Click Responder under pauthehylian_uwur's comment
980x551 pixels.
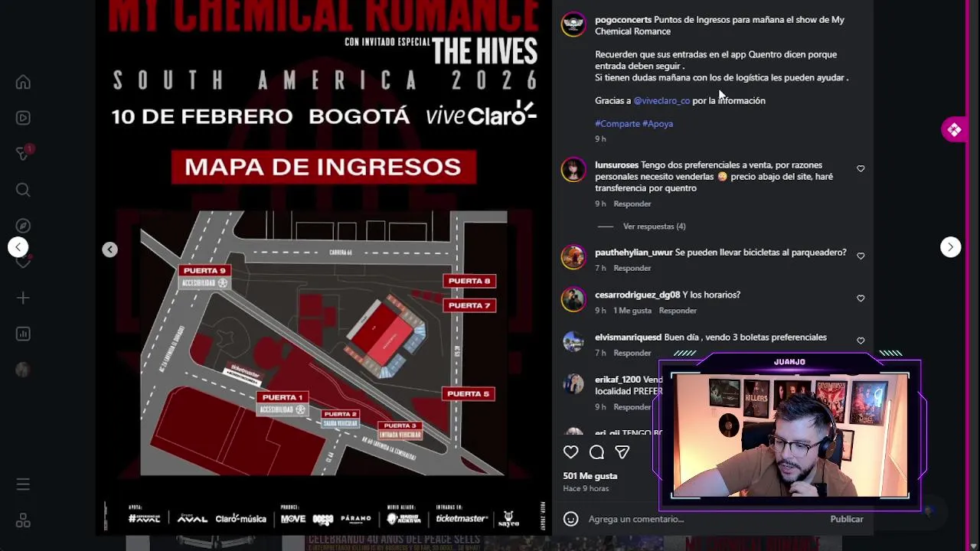click(632, 268)
